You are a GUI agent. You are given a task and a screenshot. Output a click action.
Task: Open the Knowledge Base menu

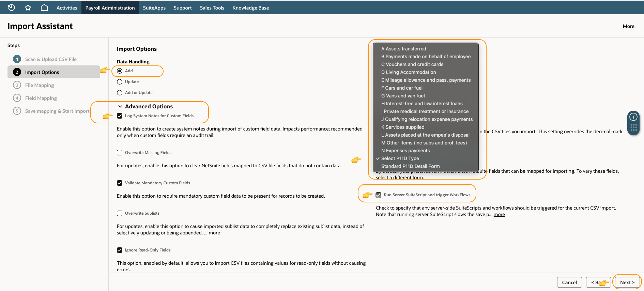coord(250,7)
